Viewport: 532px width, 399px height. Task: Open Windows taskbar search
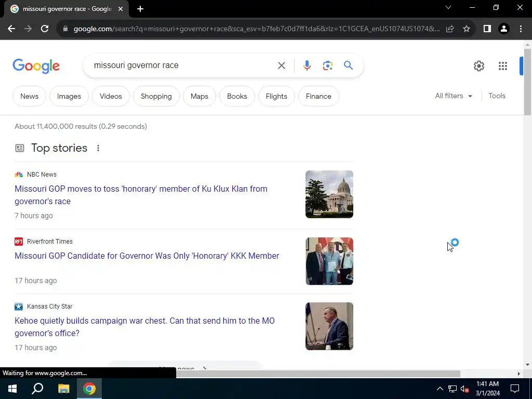[x=37, y=389]
